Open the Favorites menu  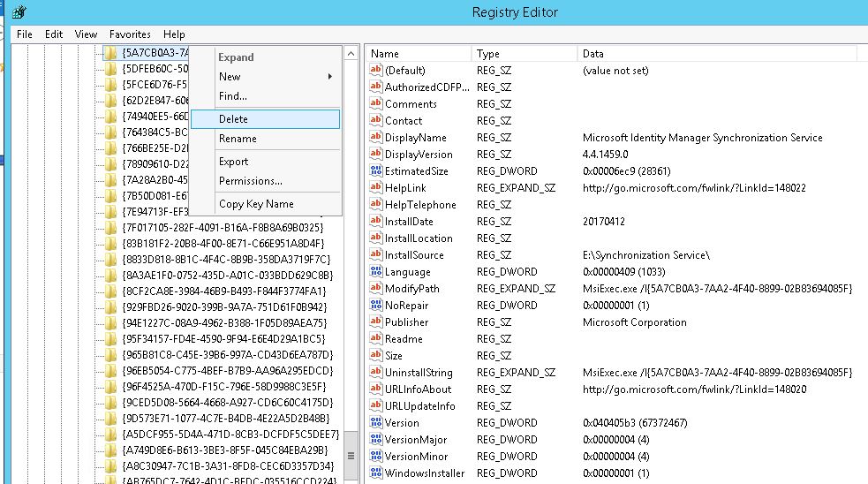(x=130, y=34)
